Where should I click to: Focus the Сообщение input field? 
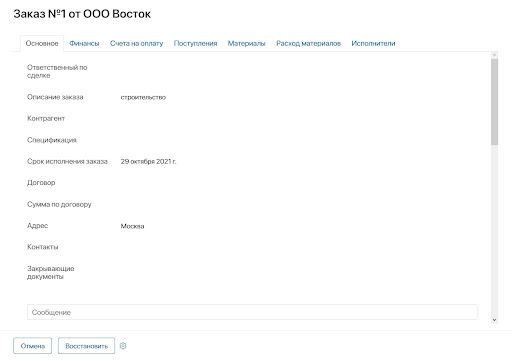(252, 312)
